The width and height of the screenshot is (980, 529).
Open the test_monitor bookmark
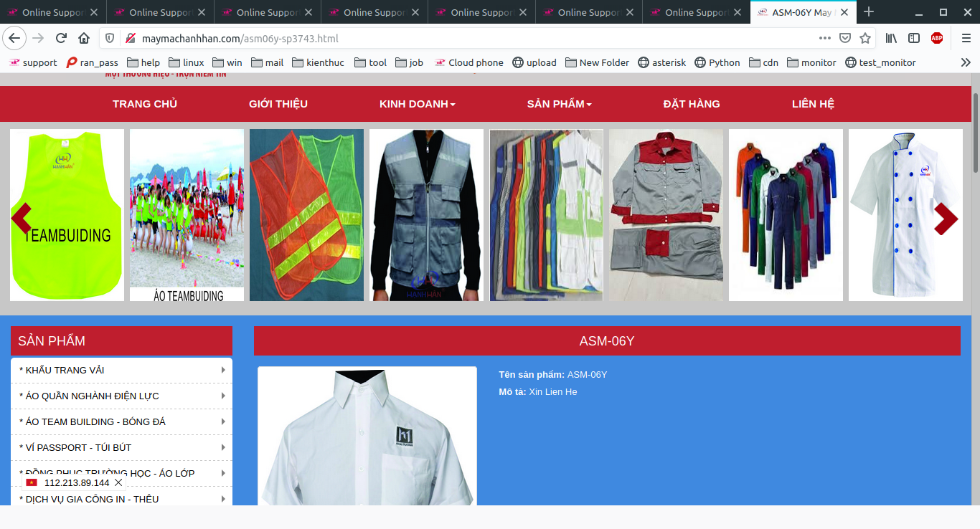tap(880, 62)
